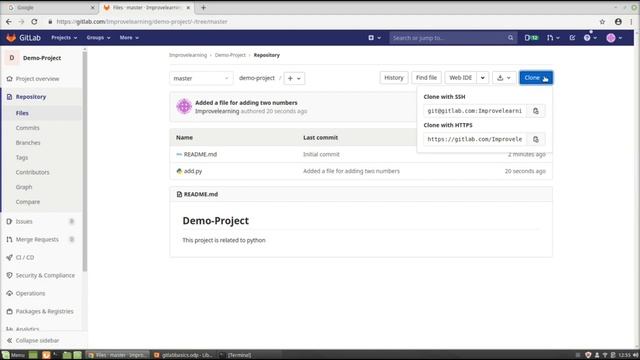This screenshot has height=360, width=640.
Task: Open Commits in the sidebar
Action: click(27, 128)
